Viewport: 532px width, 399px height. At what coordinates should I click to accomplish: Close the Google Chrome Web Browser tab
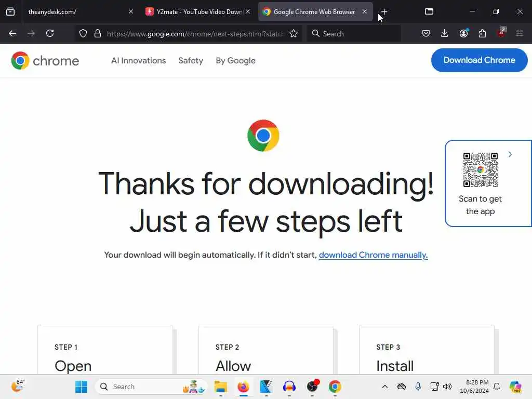365,11
